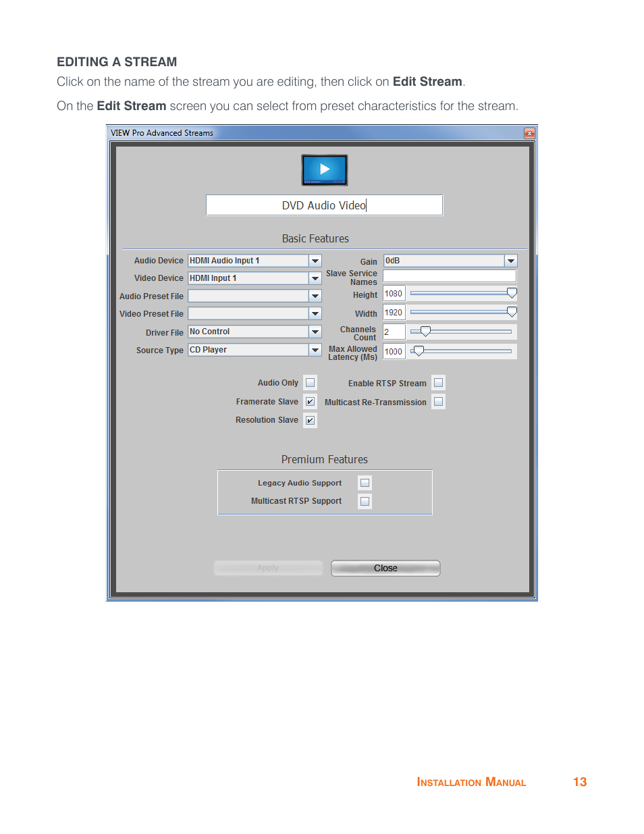Click the page number 13
This screenshot has width=644, height=834.
(580, 782)
